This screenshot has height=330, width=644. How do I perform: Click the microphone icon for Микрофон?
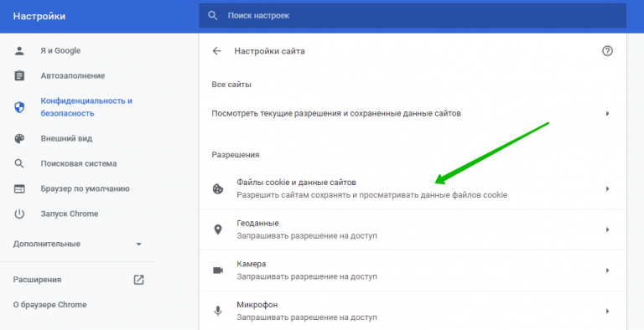pyautogui.click(x=218, y=311)
